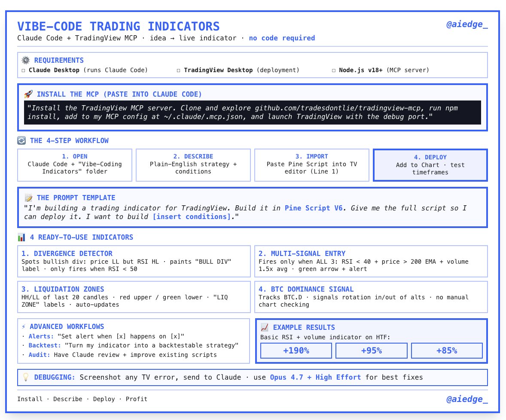Click the "Basic RSI + volume indicator on HTF:" text
The height and width of the screenshot is (420, 506).
[325, 338]
